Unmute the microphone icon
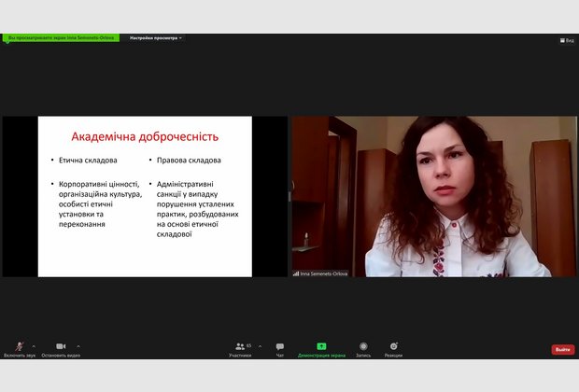This screenshot has height=392, width=579. coord(20,346)
